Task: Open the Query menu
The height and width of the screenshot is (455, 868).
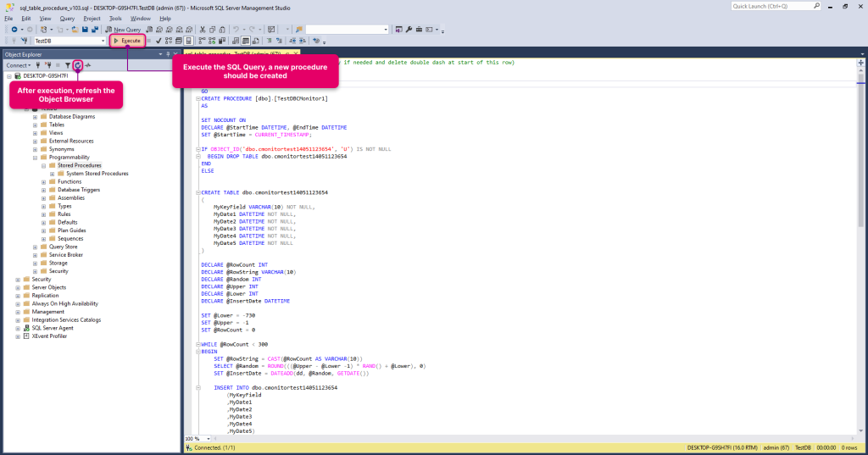Action: (67, 19)
